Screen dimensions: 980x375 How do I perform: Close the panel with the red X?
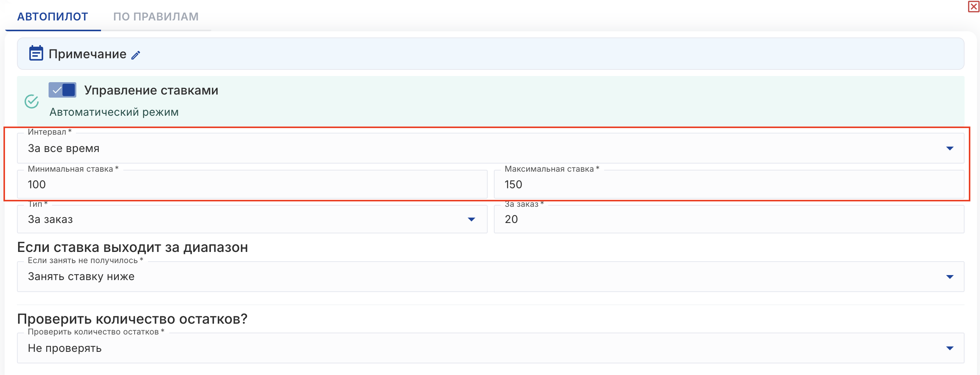pos(973,7)
